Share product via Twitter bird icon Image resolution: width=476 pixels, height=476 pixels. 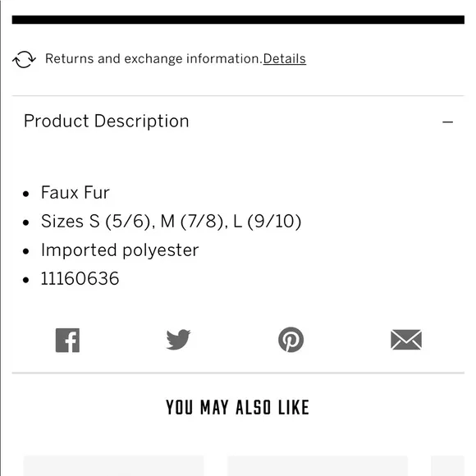pyautogui.click(x=178, y=340)
